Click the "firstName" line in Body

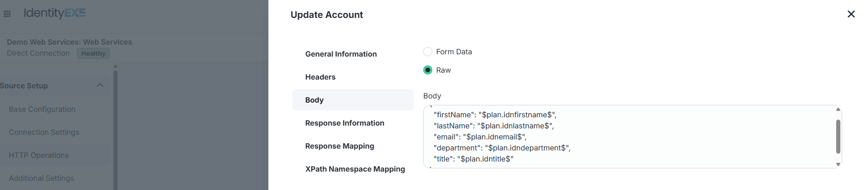[x=495, y=115]
